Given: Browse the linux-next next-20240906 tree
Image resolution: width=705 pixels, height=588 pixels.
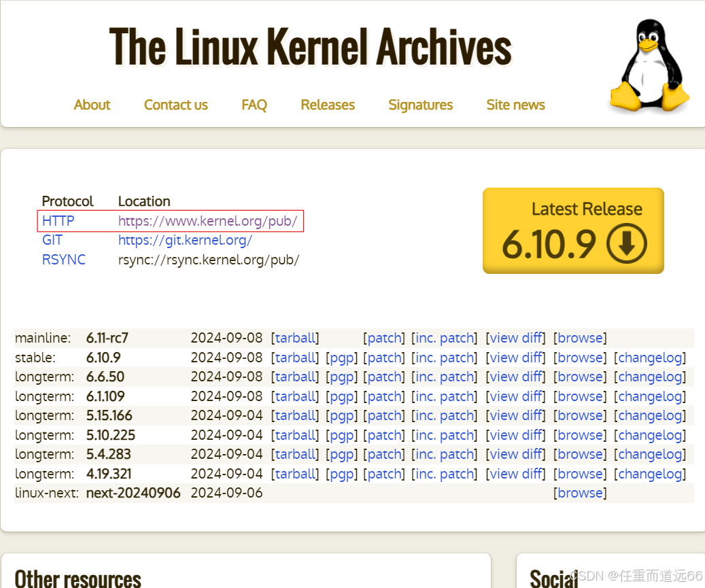Looking at the screenshot, I should pyautogui.click(x=580, y=493).
